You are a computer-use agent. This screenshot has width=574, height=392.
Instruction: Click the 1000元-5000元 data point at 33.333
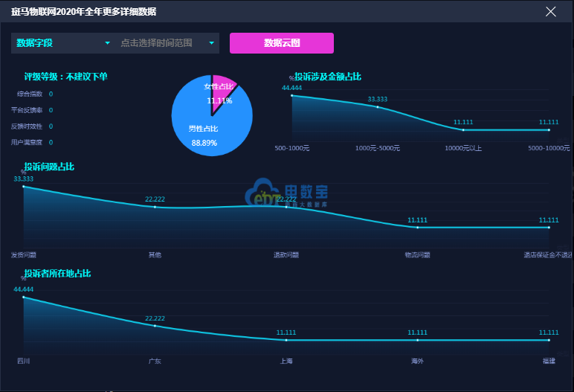pyautogui.click(x=378, y=107)
